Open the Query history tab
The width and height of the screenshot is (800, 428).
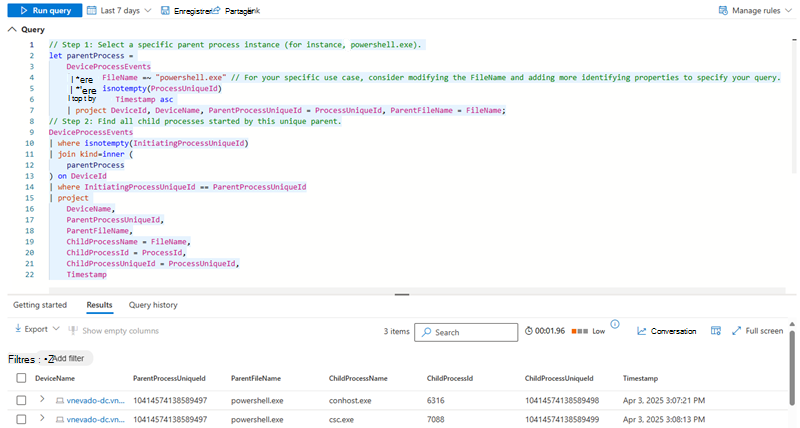[153, 305]
